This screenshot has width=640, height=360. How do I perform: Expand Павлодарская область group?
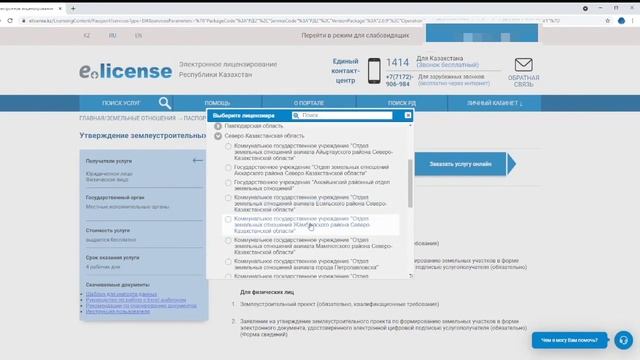[218, 126]
